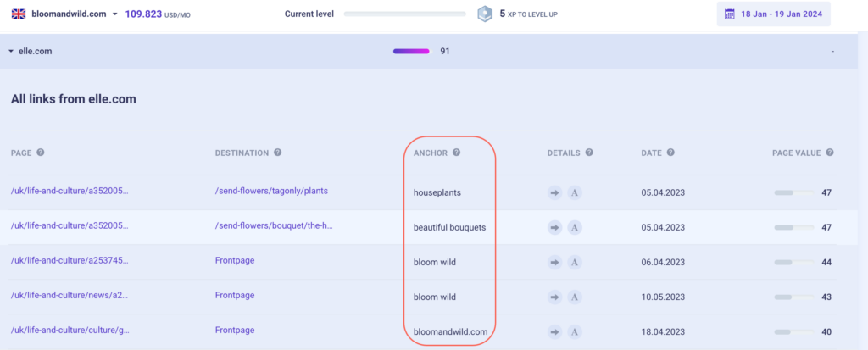868x350 pixels.
Task: Click the arrow details icon in the 10.05.2023 row
Action: [x=554, y=297]
